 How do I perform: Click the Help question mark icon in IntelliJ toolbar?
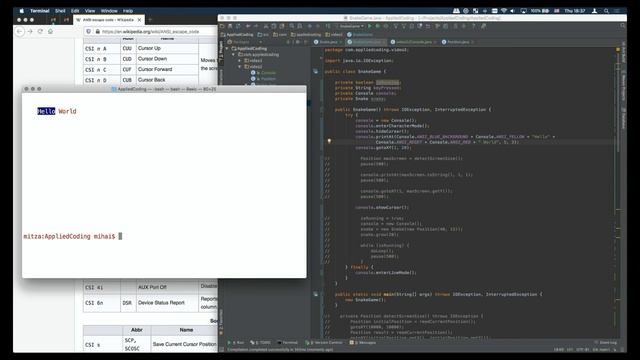tap(473, 26)
